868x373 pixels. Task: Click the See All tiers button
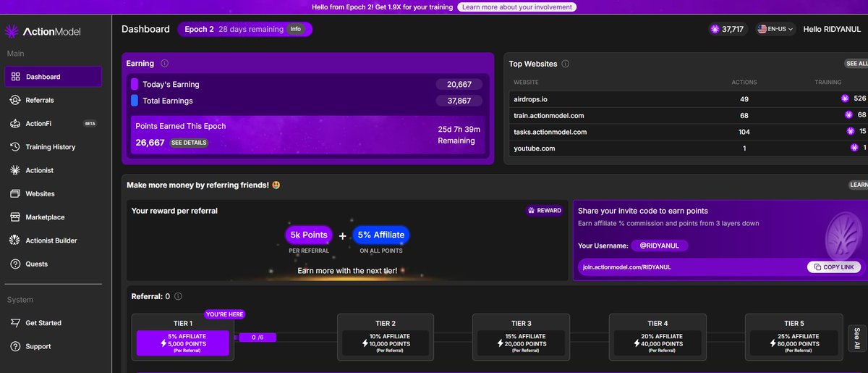pos(857,338)
